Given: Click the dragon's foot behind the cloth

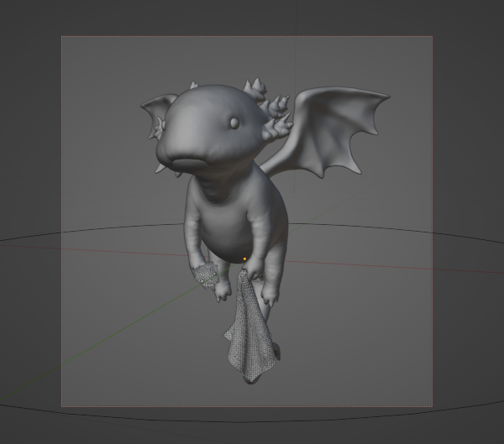Looking at the screenshot, I should coord(270,295).
